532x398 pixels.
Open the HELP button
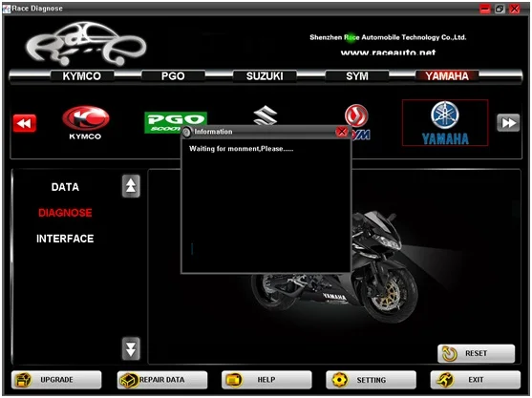pos(266,380)
